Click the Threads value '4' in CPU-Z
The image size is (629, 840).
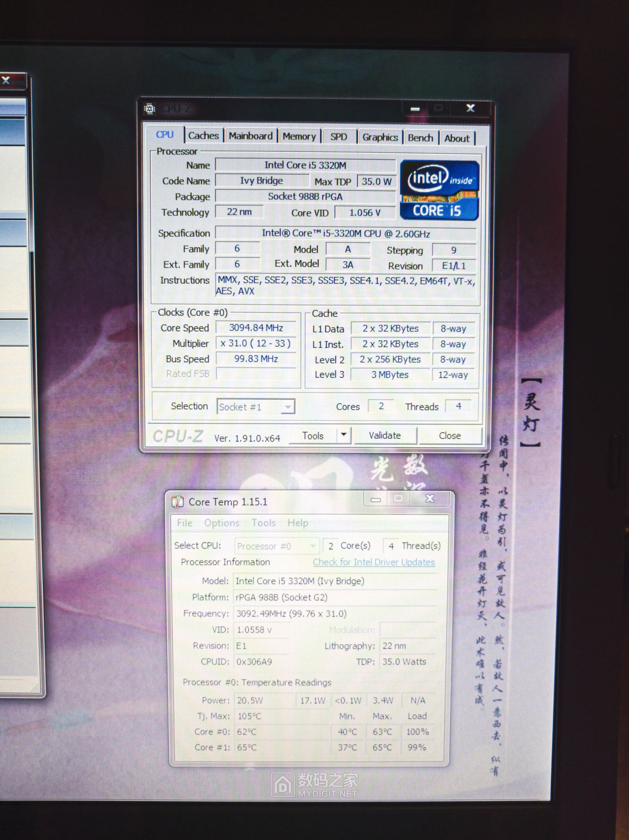pos(459,406)
